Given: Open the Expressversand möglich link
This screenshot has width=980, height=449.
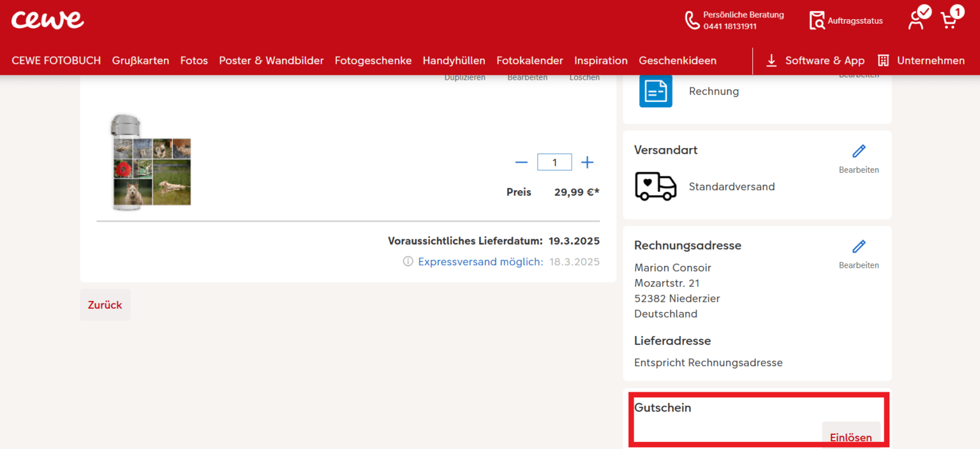Looking at the screenshot, I should [480, 261].
